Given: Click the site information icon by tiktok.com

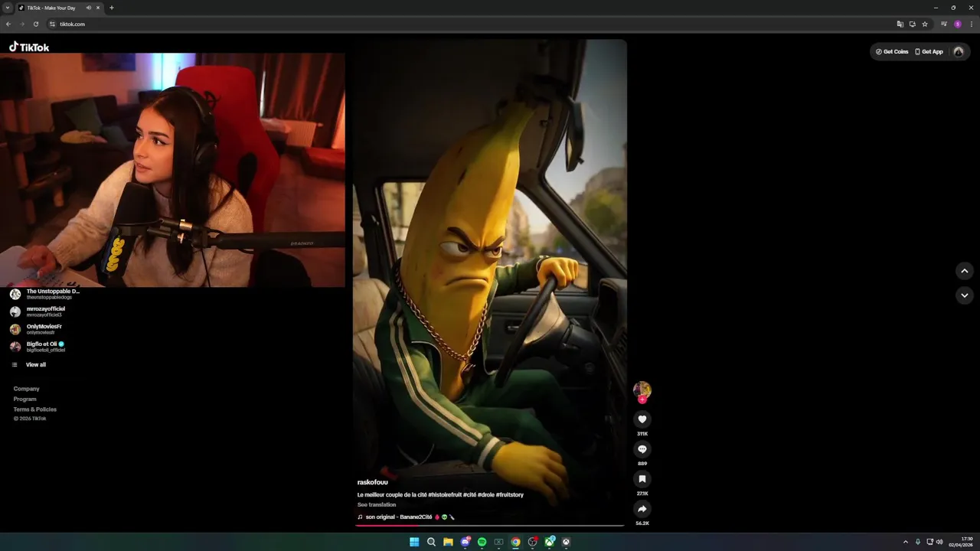Looking at the screenshot, I should coord(53,24).
